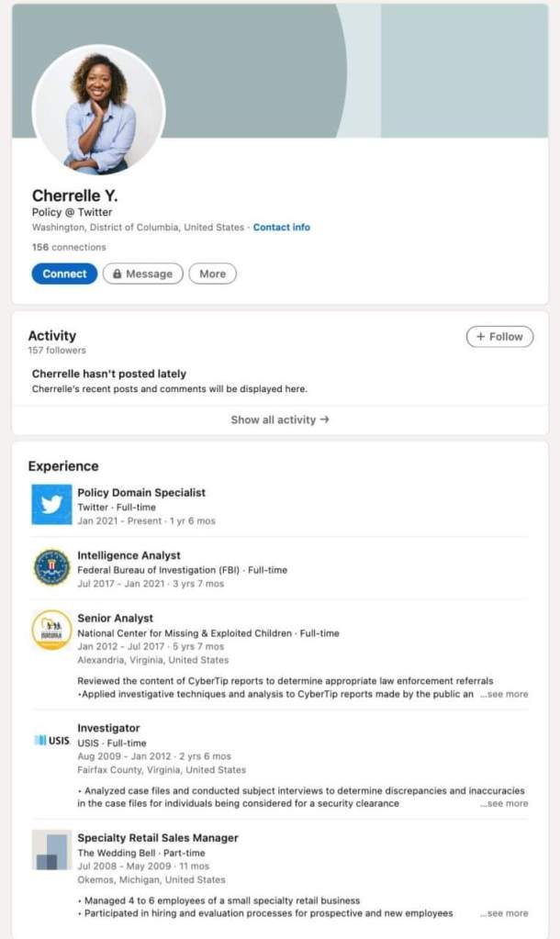Click Show all activity link
This screenshot has width=560, height=939.
(x=280, y=419)
